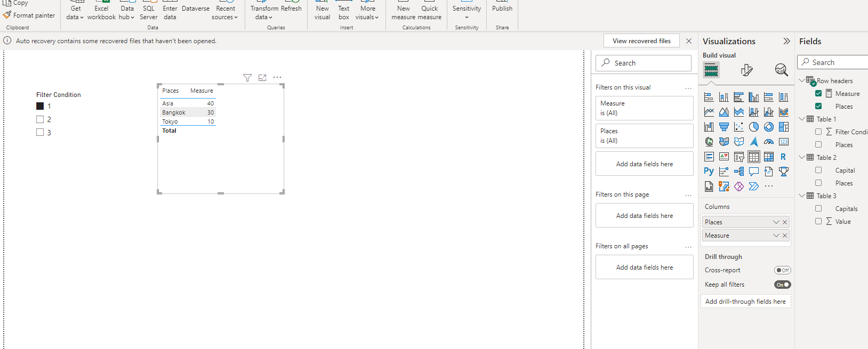
Task: Click SQL Server in ribbon
Action: click(149, 13)
